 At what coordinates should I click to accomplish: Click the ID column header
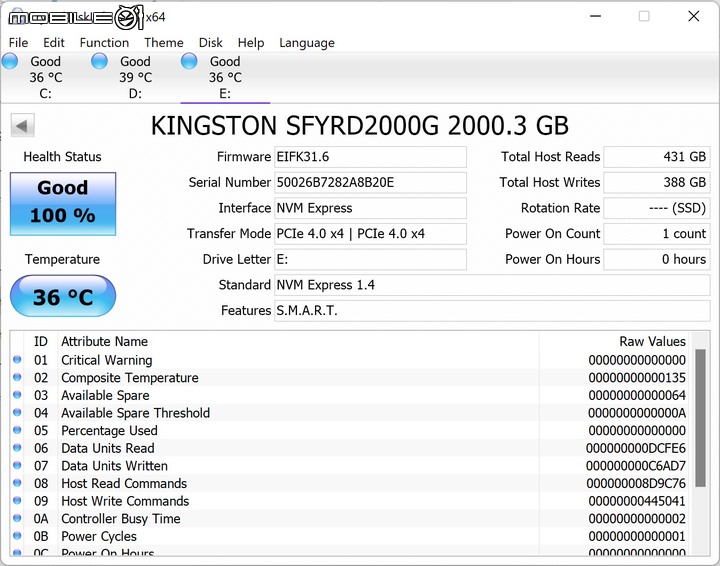point(41,342)
